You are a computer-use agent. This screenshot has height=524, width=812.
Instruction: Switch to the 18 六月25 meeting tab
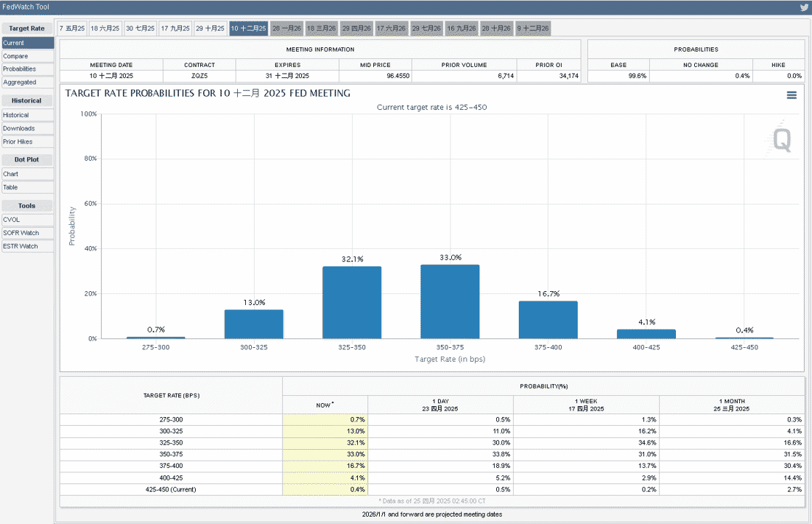point(105,28)
